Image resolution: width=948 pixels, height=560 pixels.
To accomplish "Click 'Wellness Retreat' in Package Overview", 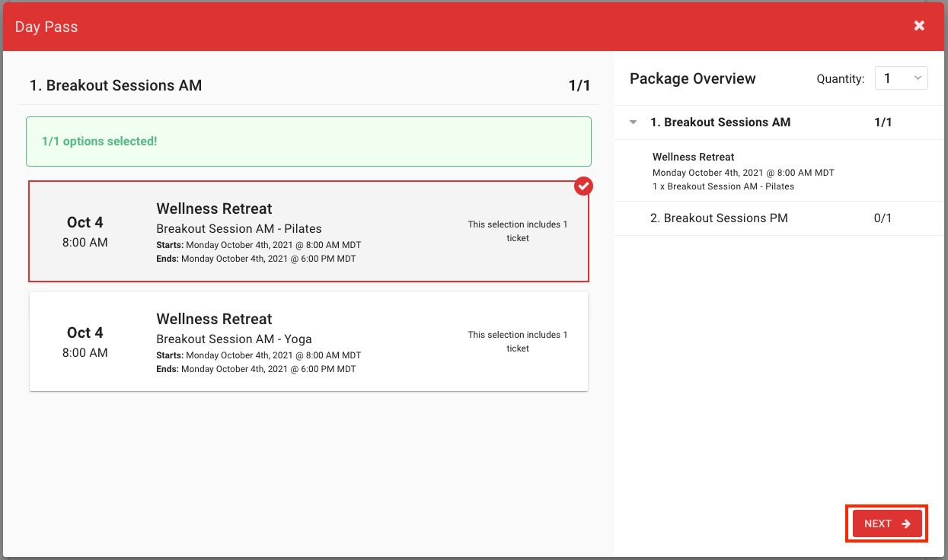I will click(x=694, y=157).
